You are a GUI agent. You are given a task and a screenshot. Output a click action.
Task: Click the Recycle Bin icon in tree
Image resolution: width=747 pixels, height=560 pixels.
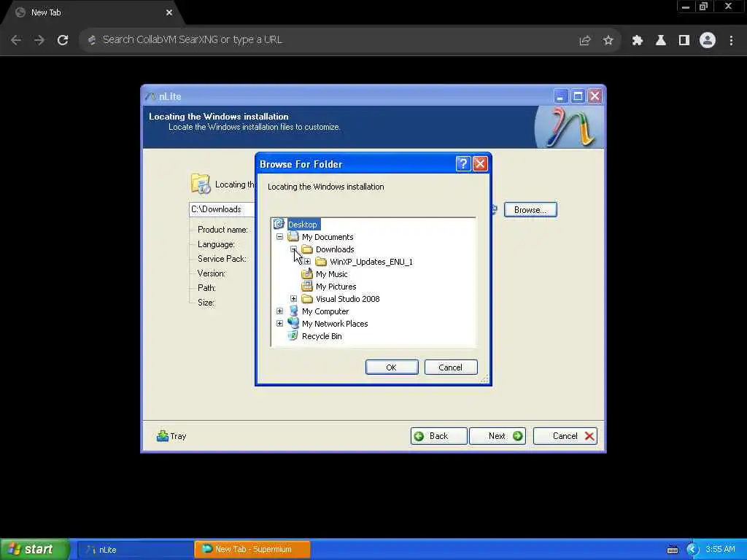pos(293,335)
